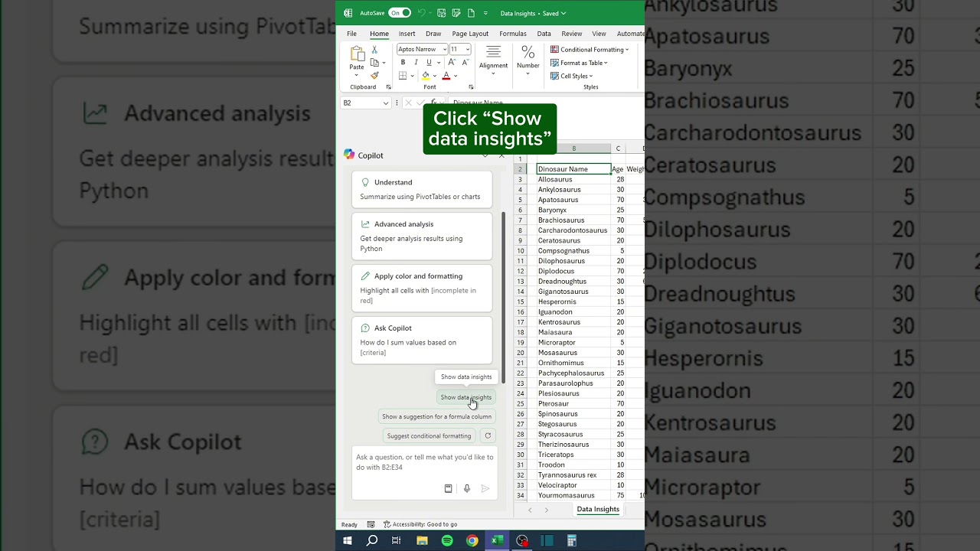The width and height of the screenshot is (980, 551).
Task: Open the Review ribbon tab
Action: [x=571, y=34]
